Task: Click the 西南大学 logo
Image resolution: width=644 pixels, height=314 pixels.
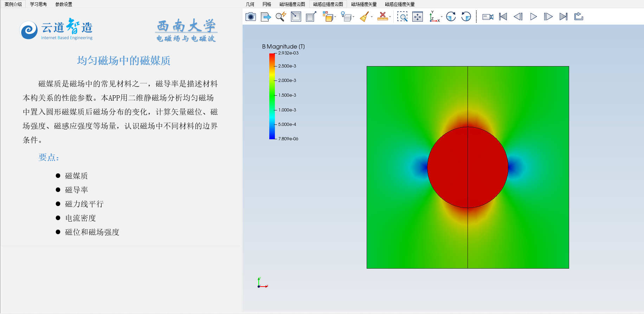Action: 186,26
